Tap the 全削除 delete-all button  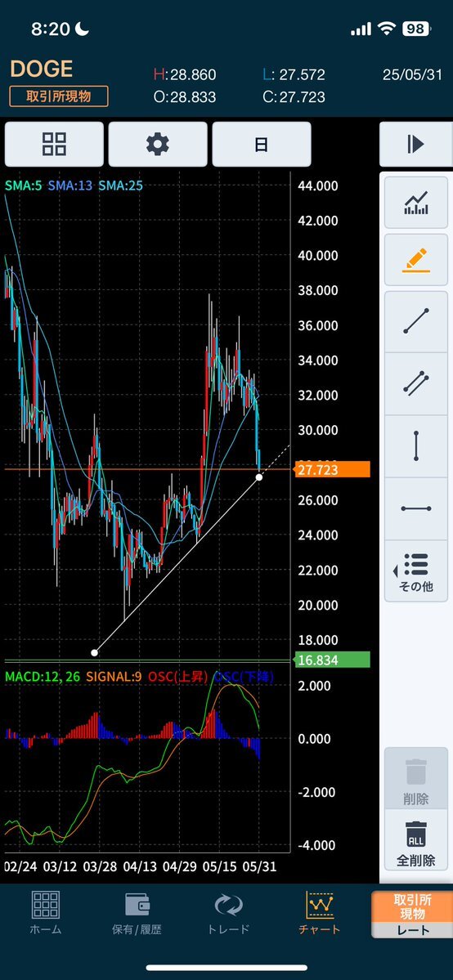pyautogui.click(x=416, y=841)
